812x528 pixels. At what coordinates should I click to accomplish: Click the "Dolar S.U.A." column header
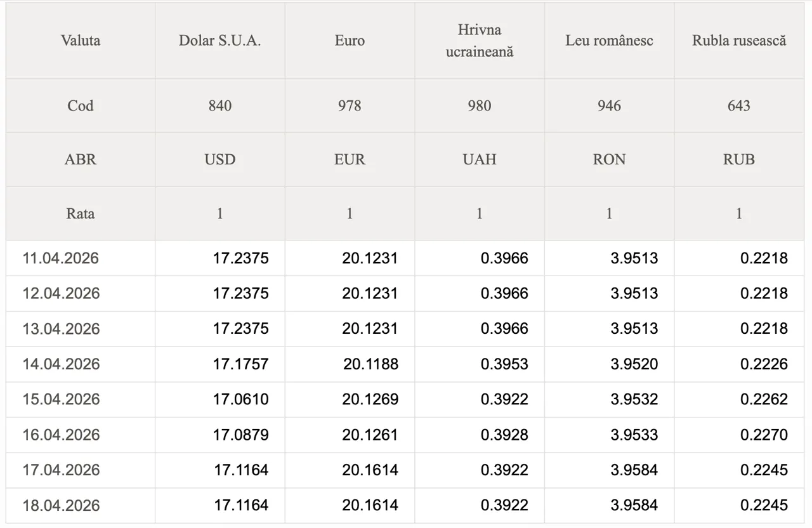click(219, 41)
